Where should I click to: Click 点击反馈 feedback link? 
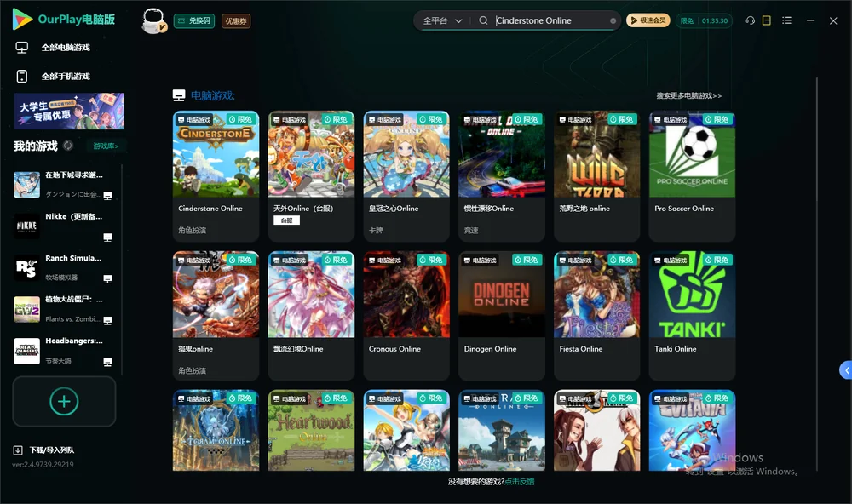point(520,481)
